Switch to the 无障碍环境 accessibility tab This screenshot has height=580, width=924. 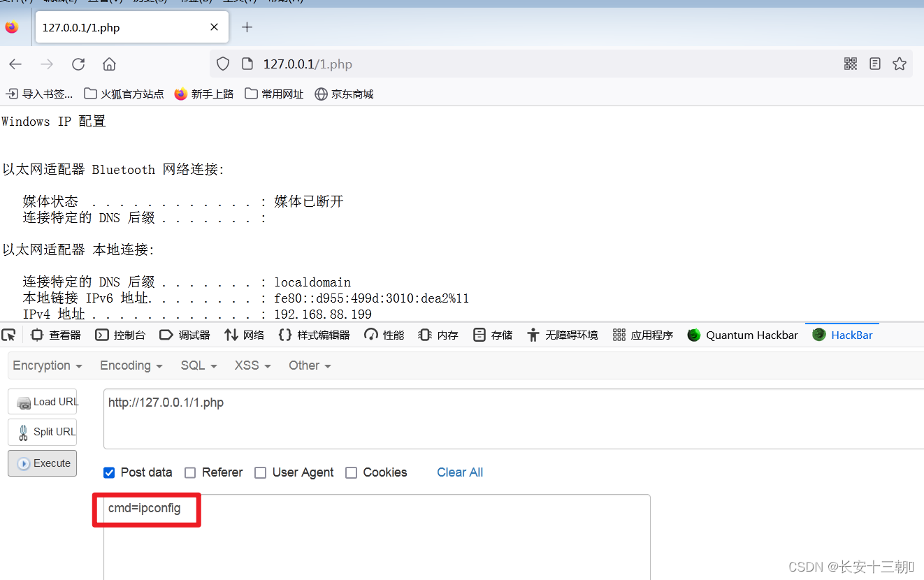pyautogui.click(x=562, y=335)
